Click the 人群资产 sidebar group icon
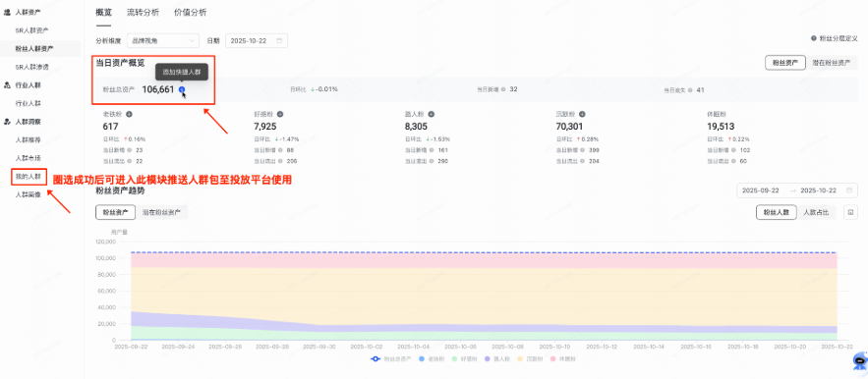This screenshot has height=379, width=868. click(7, 12)
